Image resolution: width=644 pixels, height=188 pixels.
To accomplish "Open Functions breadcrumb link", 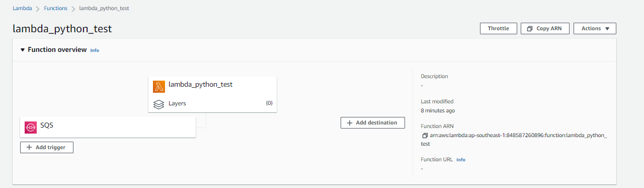I will click(x=55, y=9).
